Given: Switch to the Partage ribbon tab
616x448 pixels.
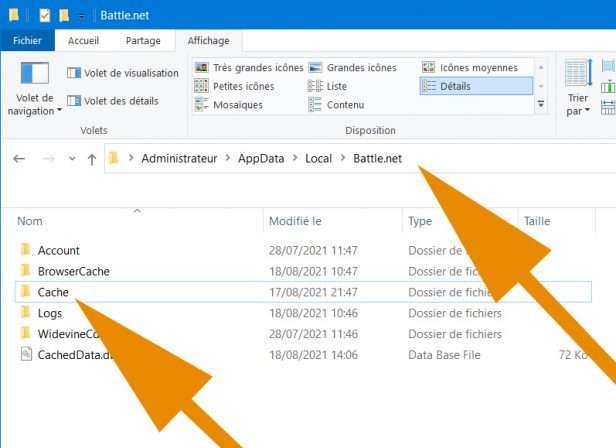Looking at the screenshot, I should pyautogui.click(x=143, y=40).
